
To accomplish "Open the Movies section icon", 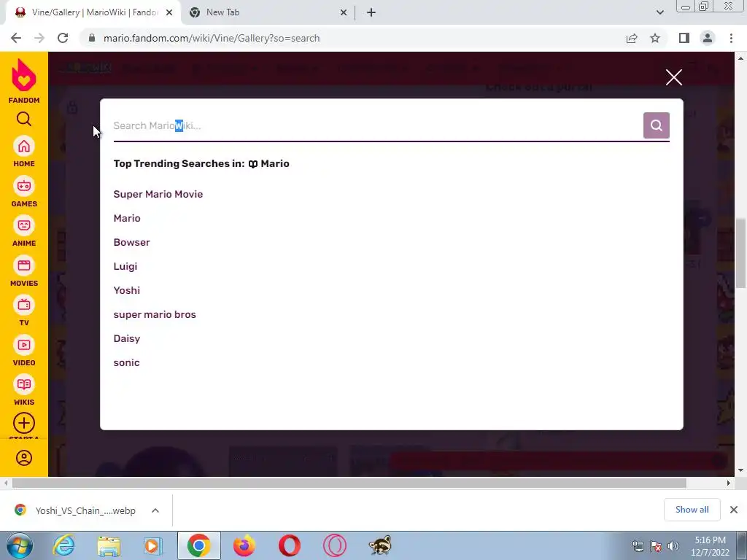I will (24, 265).
